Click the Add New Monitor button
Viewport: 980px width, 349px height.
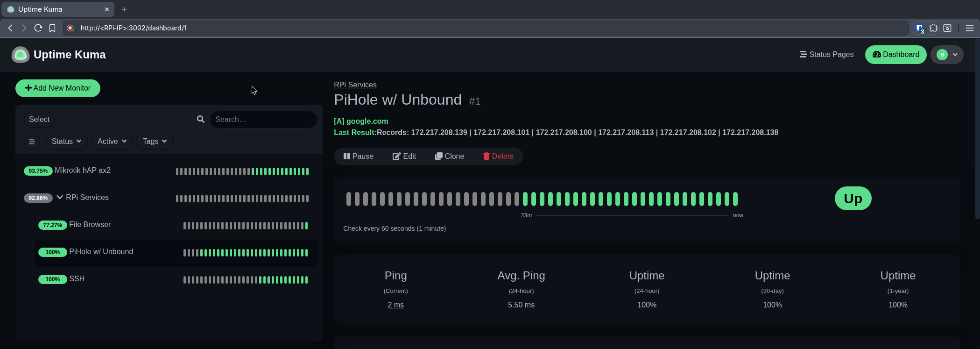pos(57,88)
